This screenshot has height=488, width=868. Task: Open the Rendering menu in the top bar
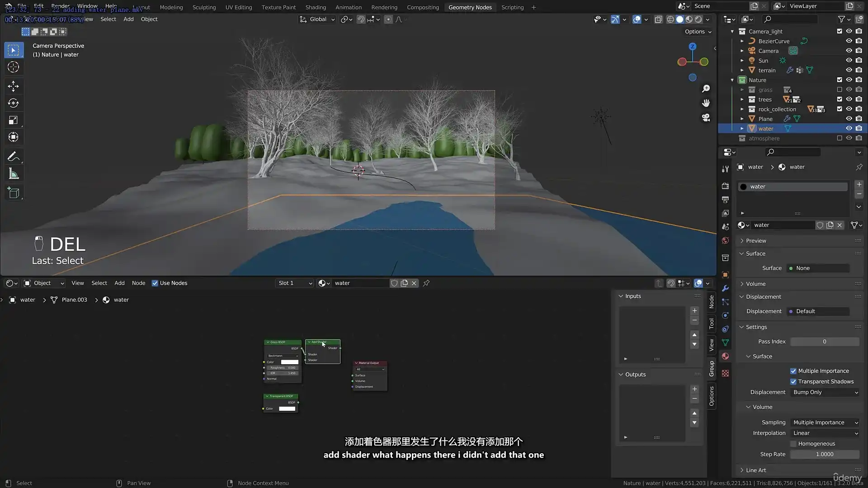click(x=384, y=7)
